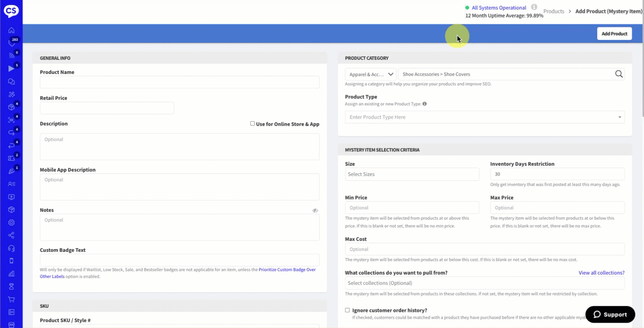644x328 pixels.
Task: Click the Products breadcrumb
Action: coord(554,11)
